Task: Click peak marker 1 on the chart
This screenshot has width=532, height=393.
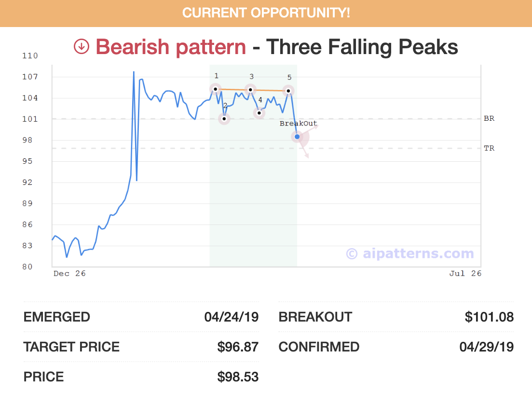Action: pyautogui.click(x=216, y=89)
